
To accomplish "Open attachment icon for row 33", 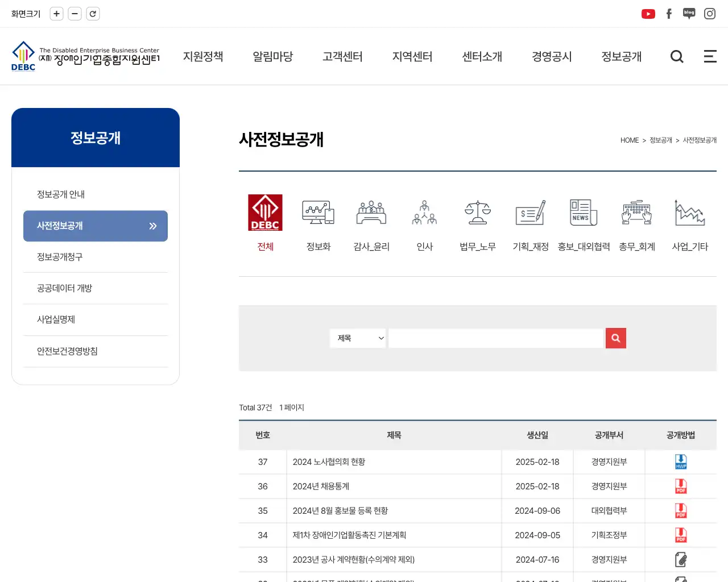I will tap(681, 560).
